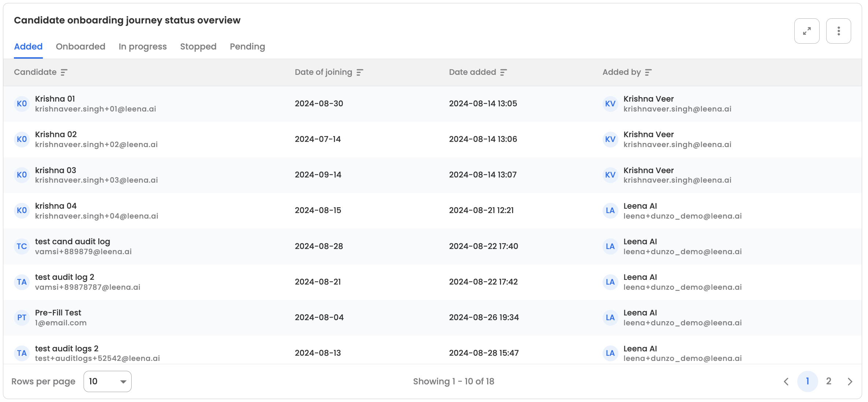Switch to the Onboarded tab
This screenshot has width=868, height=402.
80,47
